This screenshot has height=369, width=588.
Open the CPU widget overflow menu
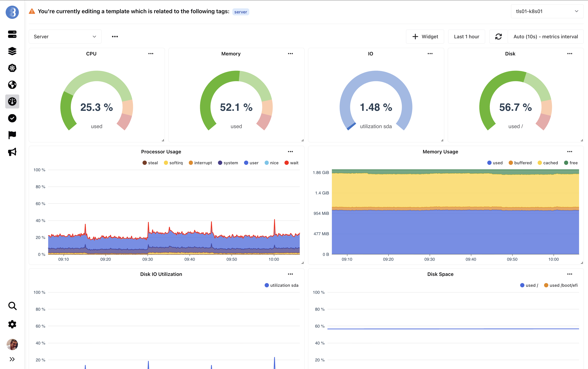click(x=151, y=53)
